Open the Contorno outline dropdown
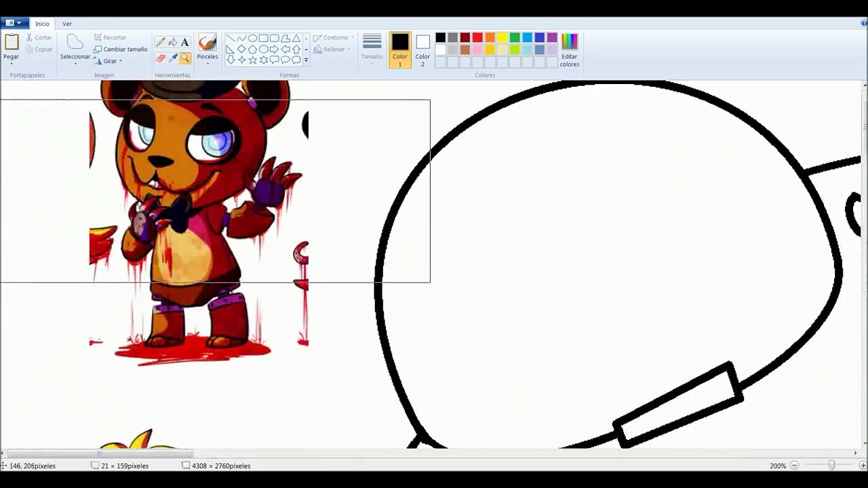The height and width of the screenshot is (488, 868). pos(333,37)
